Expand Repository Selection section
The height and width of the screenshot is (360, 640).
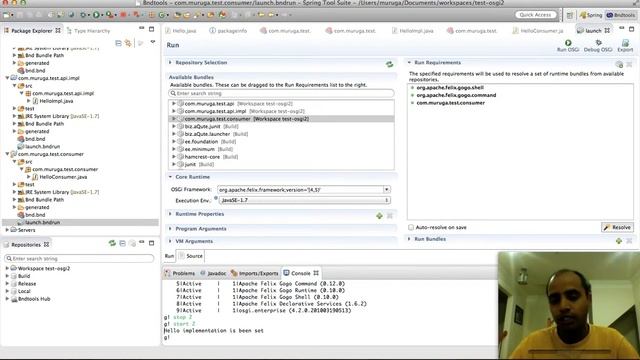[170, 62]
